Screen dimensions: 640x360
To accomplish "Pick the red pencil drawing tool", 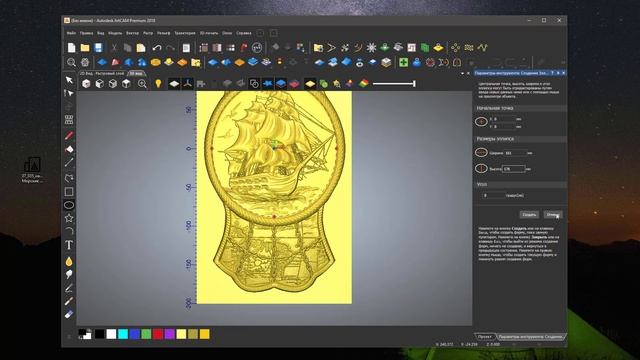I will tap(69, 136).
